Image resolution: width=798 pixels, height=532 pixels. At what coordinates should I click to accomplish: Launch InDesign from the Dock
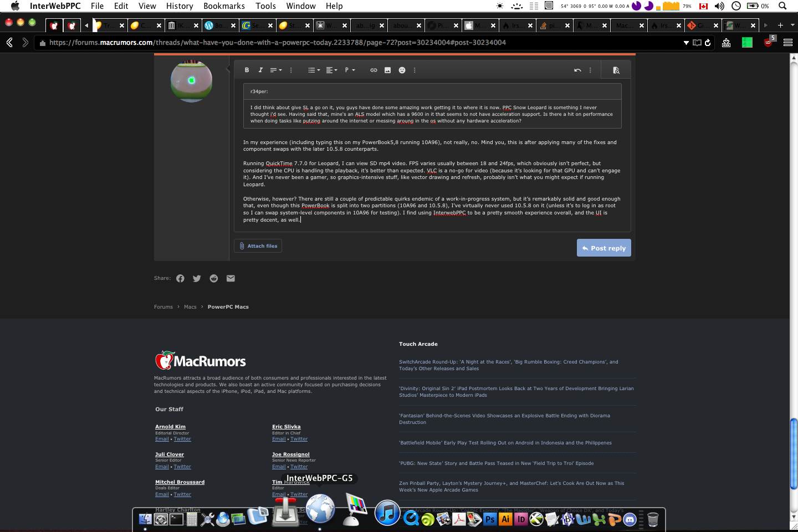(x=521, y=519)
